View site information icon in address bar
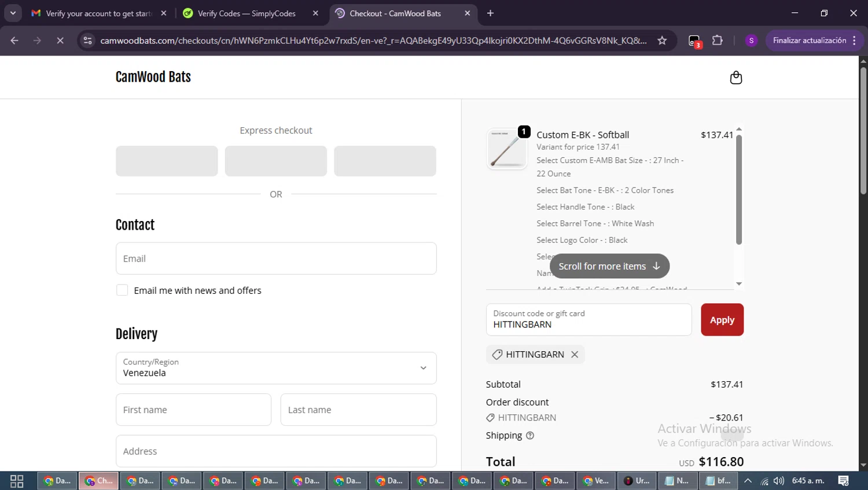The image size is (868, 490). [87, 40]
